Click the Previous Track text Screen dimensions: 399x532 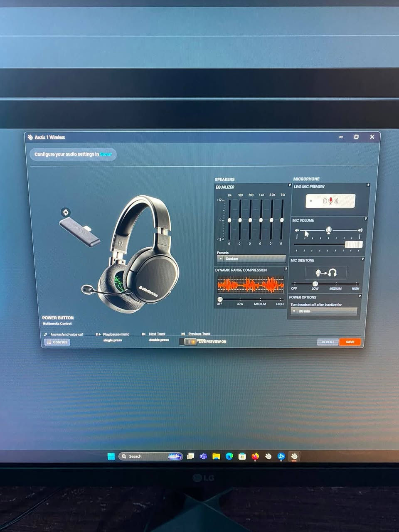pyautogui.click(x=199, y=334)
